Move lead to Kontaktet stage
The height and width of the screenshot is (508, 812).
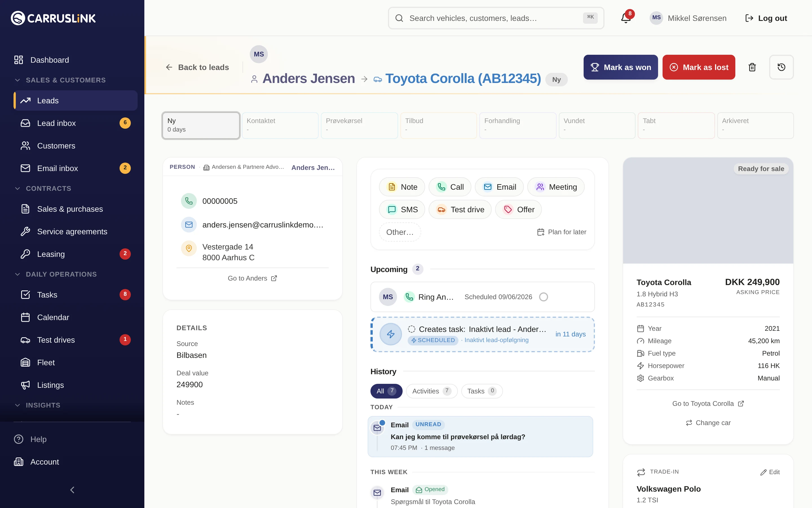pos(280,125)
